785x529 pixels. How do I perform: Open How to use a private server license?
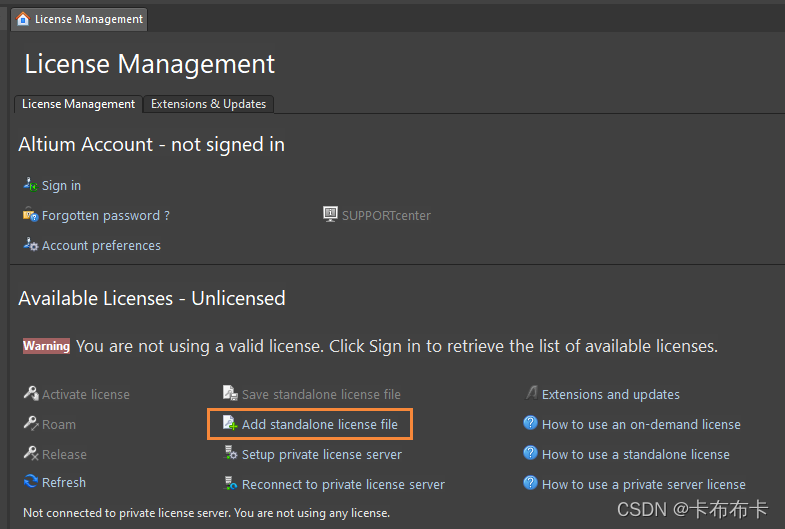click(x=643, y=484)
